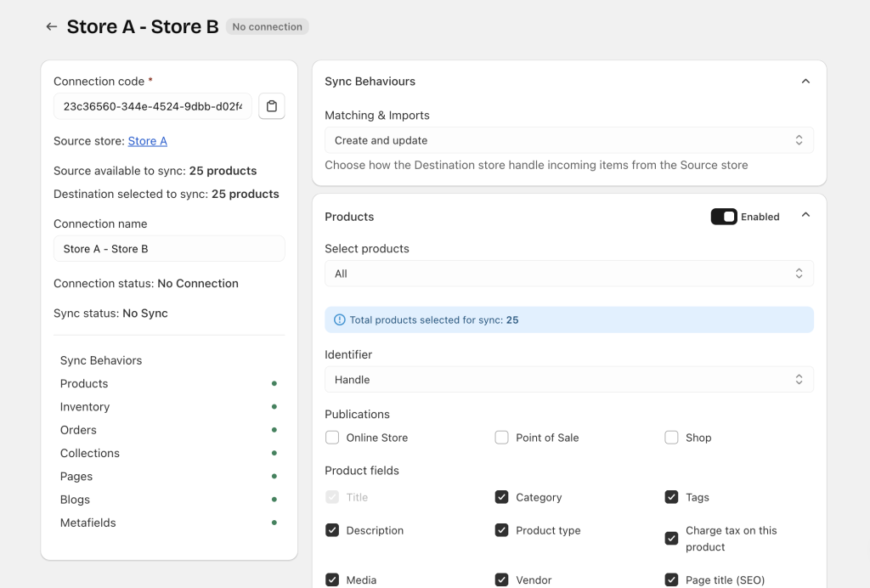Collapse the Sync Behaviours section chevron

[805, 82]
